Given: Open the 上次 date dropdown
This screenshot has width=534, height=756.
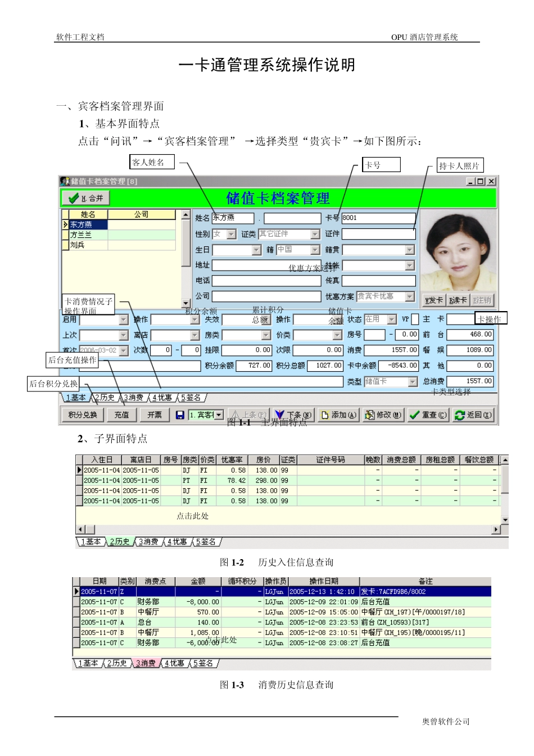Looking at the screenshot, I should point(124,335).
